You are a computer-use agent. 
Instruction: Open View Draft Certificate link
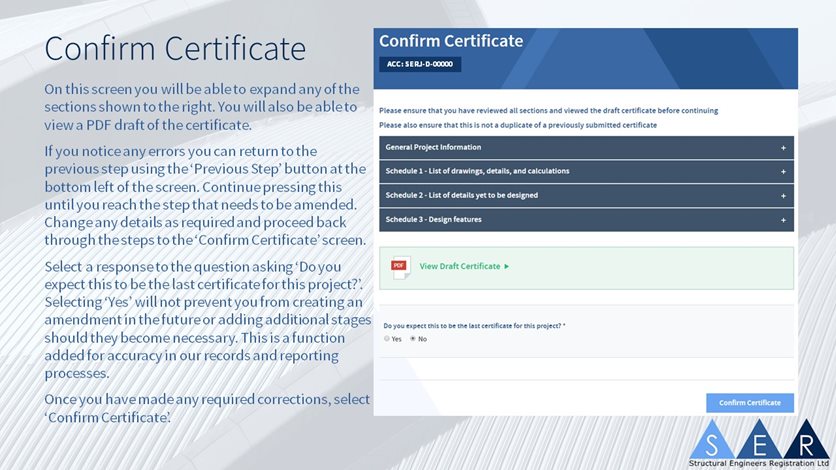(x=460, y=266)
